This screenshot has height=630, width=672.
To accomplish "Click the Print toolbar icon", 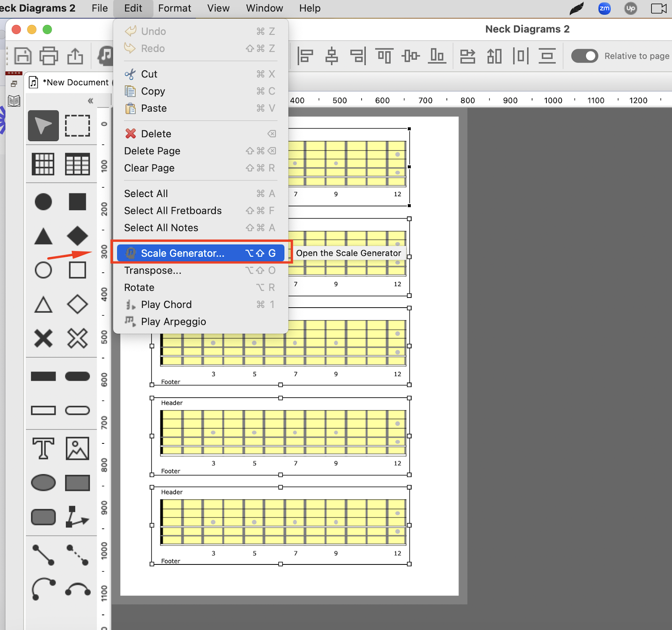I will click(49, 56).
